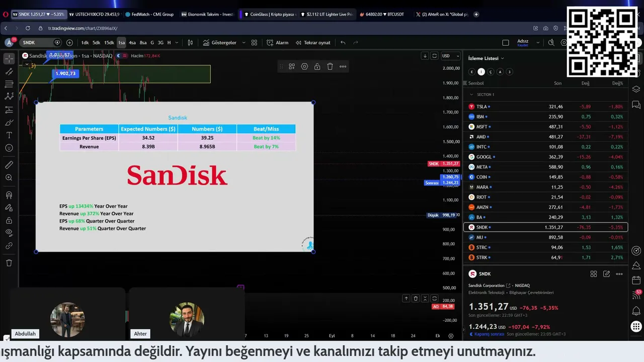Select the trend line drawing tool
This screenshot has width=644, height=362.
tap(9, 71)
